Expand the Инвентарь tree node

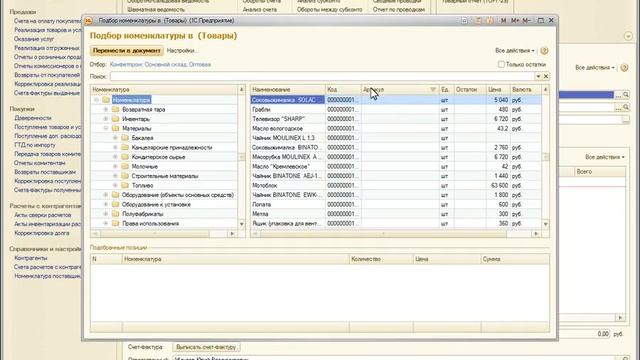point(106,119)
